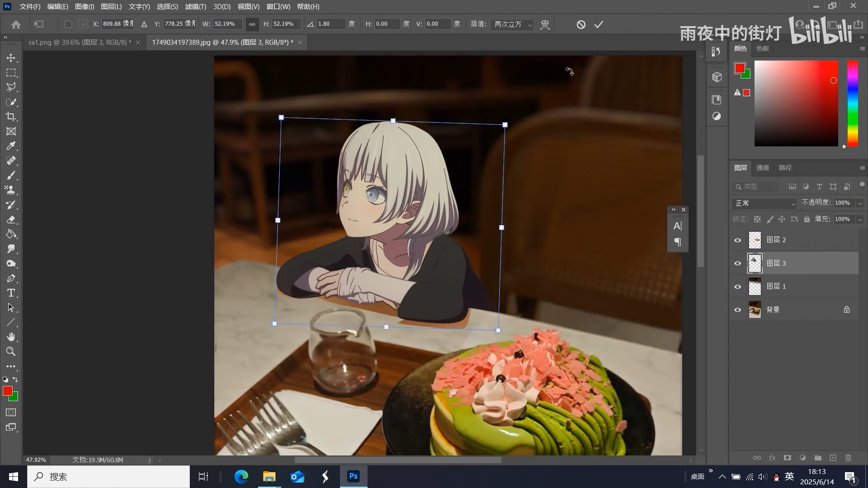
Task: Switch to warp mode icon
Action: 545,24
